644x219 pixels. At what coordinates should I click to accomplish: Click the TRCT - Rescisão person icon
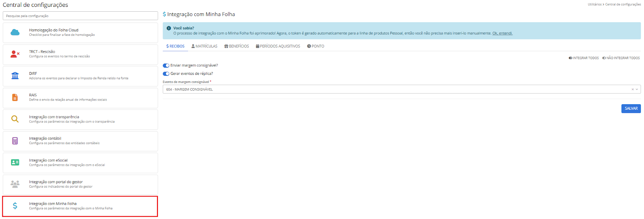15,54
